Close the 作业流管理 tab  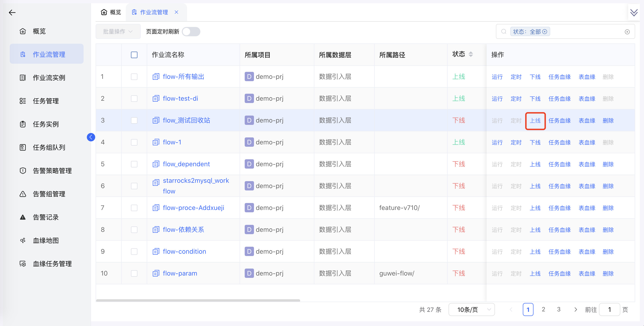(x=177, y=12)
